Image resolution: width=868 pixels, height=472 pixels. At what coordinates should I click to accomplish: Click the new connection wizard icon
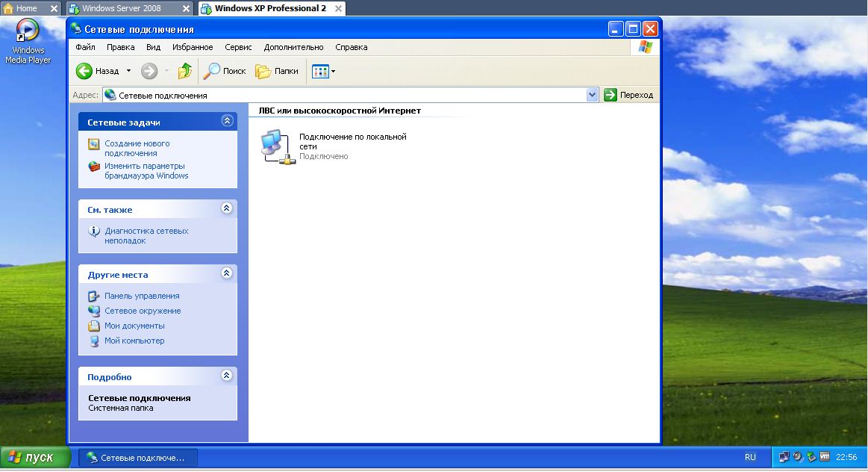click(x=94, y=144)
